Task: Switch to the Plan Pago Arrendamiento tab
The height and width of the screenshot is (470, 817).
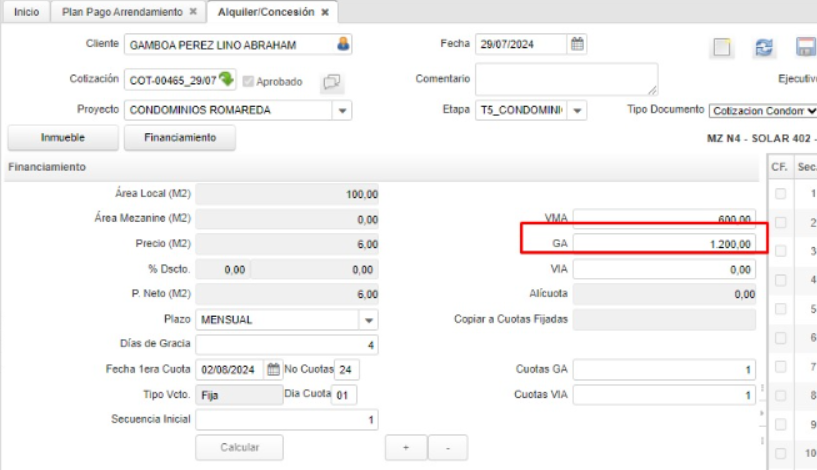Action: [122, 11]
